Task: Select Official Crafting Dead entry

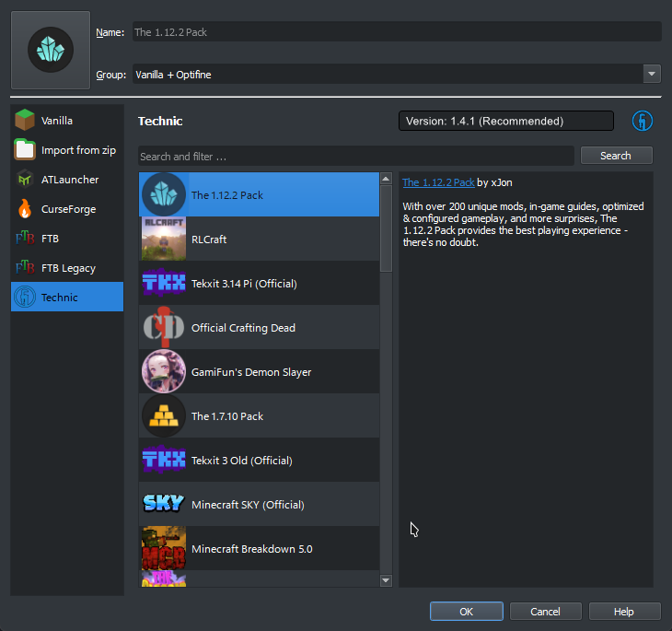Action: 259,327
